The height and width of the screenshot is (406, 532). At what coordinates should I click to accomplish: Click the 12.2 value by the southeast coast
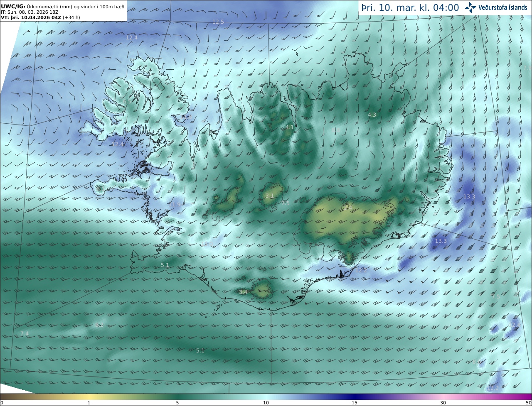(361, 270)
